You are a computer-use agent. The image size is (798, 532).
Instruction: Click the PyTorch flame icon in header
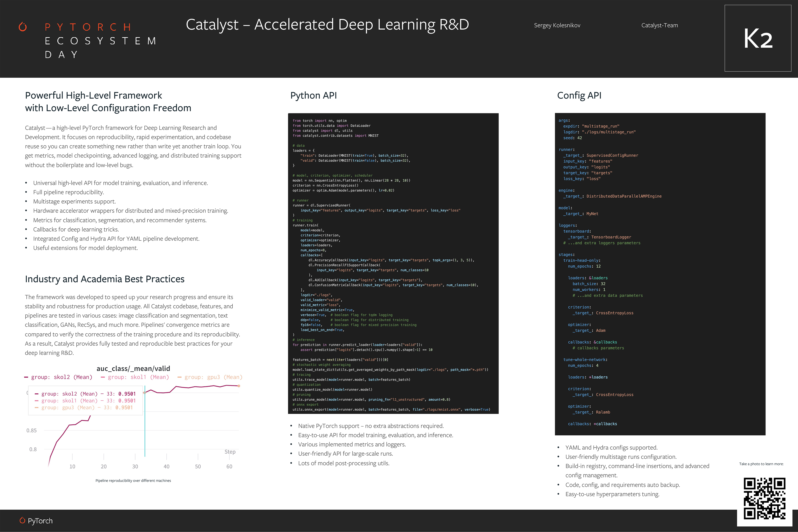pyautogui.click(x=23, y=26)
